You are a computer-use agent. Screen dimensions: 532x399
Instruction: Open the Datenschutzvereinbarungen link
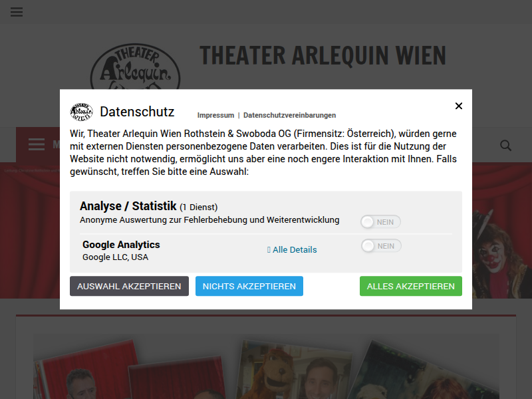pyautogui.click(x=289, y=115)
